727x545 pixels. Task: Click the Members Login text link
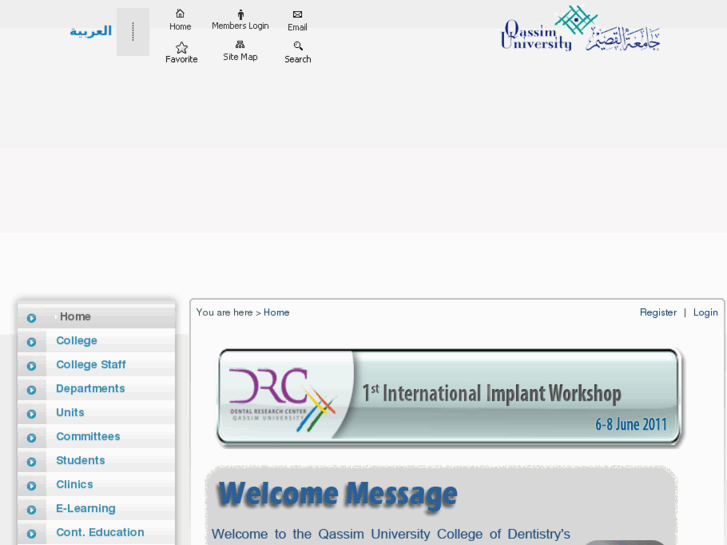coord(240,26)
